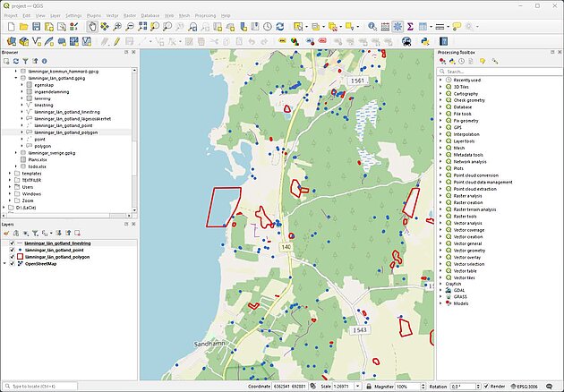The height and width of the screenshot is (392, 564).
Task: Click the red polygon symbol swatch in Layers
Action: [x=20, y=257]
